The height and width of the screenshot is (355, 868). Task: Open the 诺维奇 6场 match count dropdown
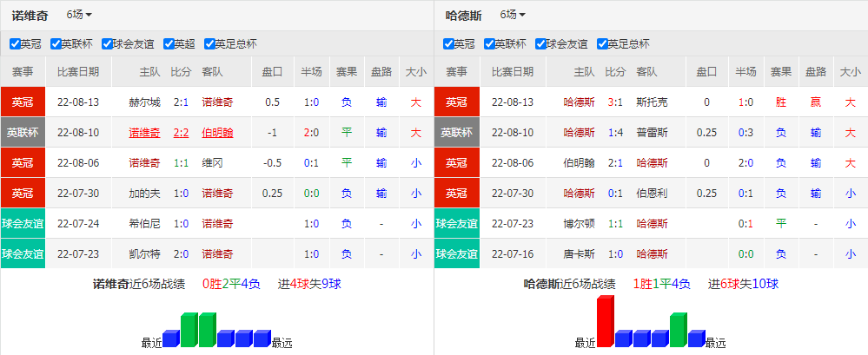pyautogui.click(x=79, y=15)
